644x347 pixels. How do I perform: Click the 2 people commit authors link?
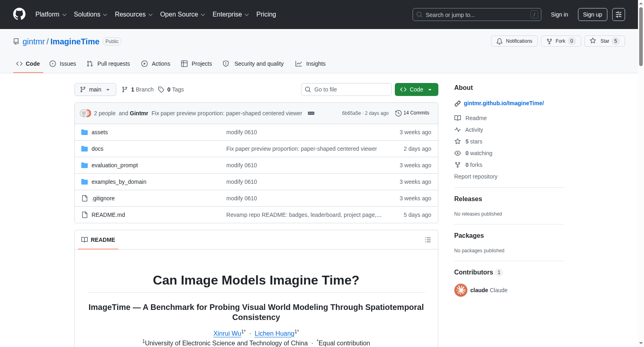pyautogui.click(x=105, y=113)
